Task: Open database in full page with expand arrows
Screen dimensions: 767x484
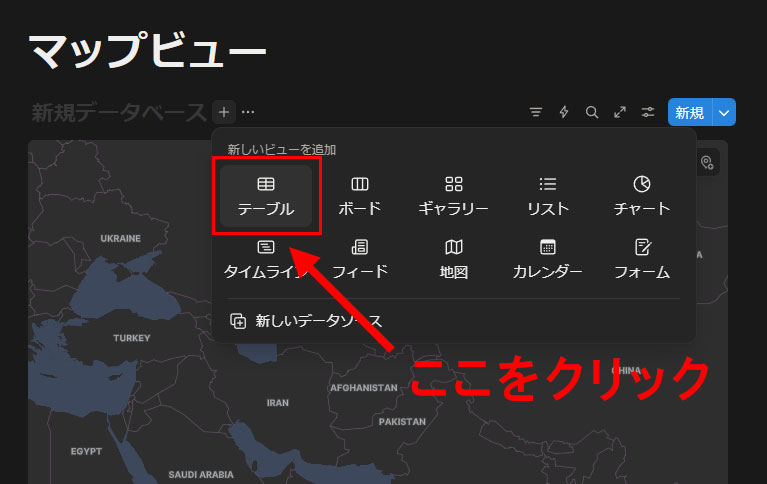Action: [620, 112]
